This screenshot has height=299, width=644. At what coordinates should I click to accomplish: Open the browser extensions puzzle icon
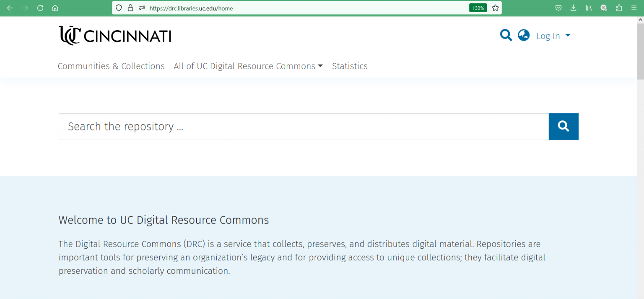(619, 8)
